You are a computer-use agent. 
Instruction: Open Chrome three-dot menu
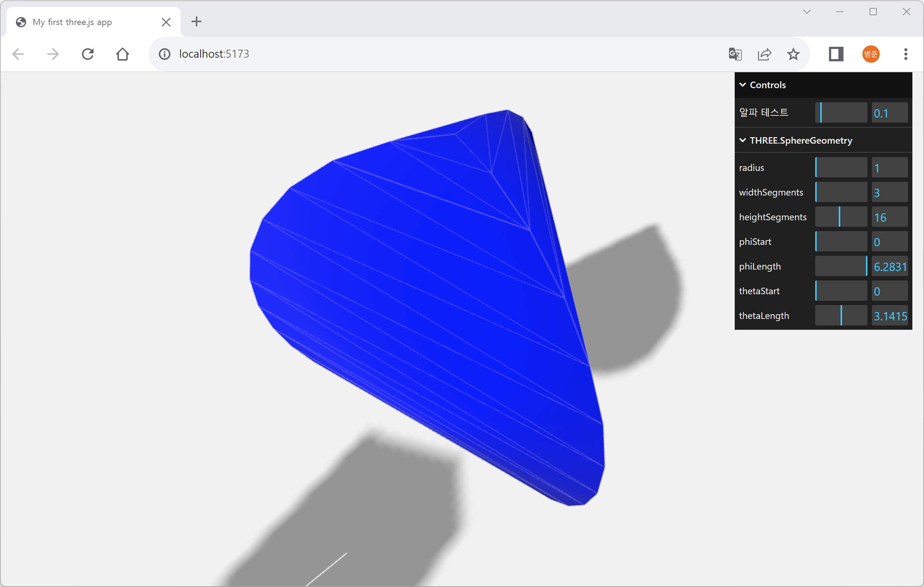pos(906,54)
